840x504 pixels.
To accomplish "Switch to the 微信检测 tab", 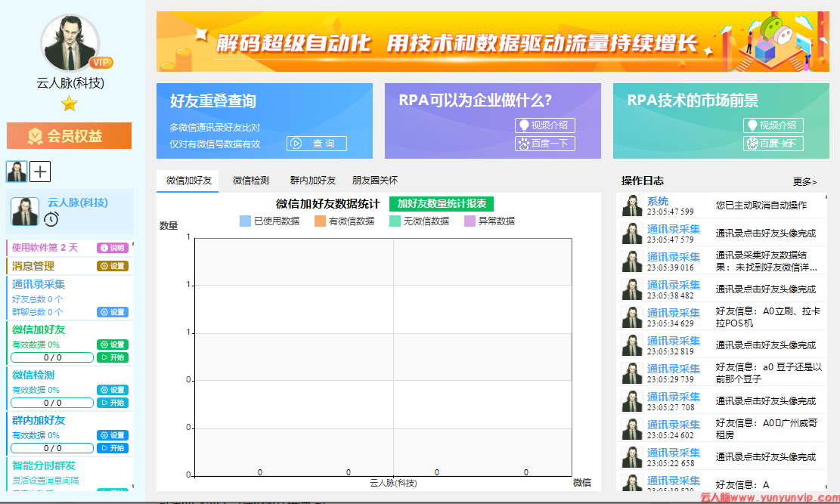I will (x=251, y=181).
